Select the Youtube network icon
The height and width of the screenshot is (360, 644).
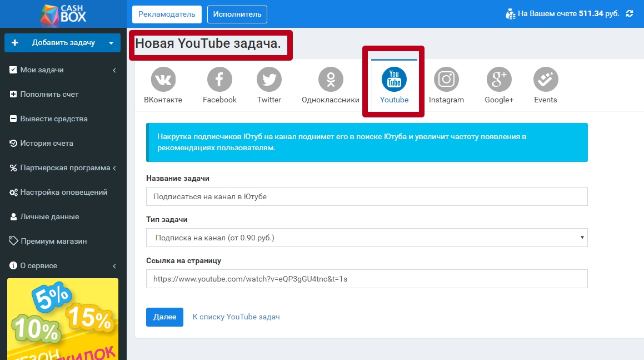(395, 80)
